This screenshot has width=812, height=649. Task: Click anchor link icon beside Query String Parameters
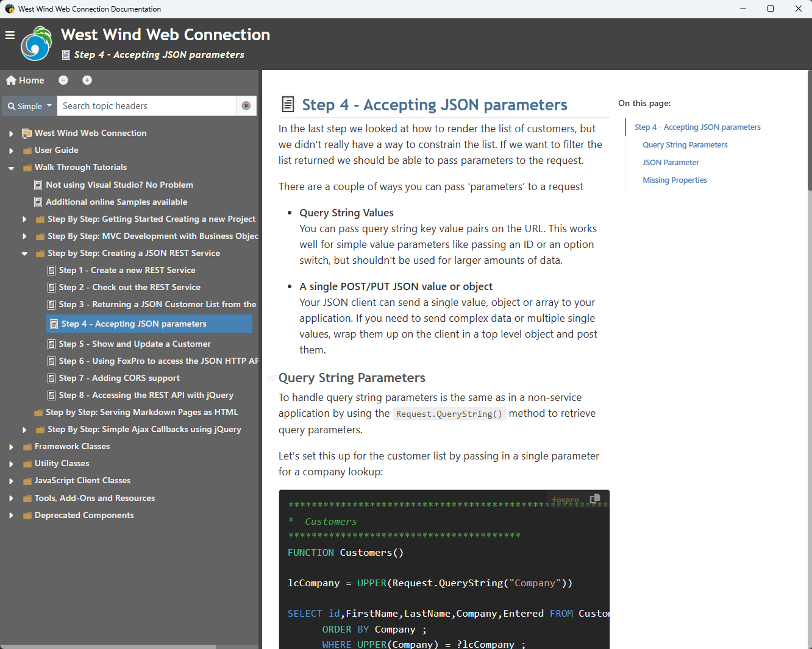(x=271, y=379)
